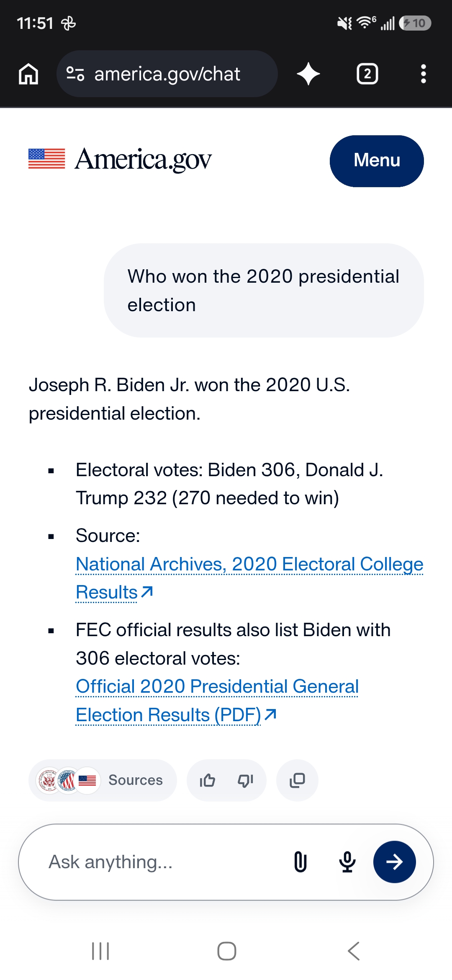This screenshot has width=452, height=980.
Task: Open the tab switcher showing 2 tabs
Action: tap(367, 74)
